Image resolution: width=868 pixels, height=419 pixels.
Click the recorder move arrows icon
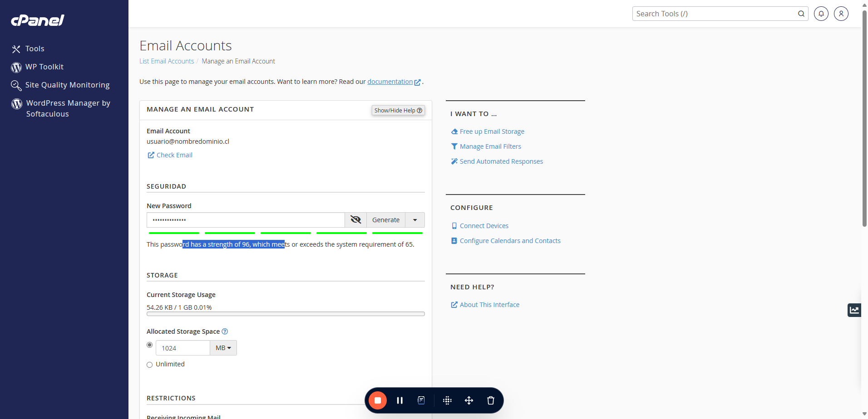pos(469,400)
